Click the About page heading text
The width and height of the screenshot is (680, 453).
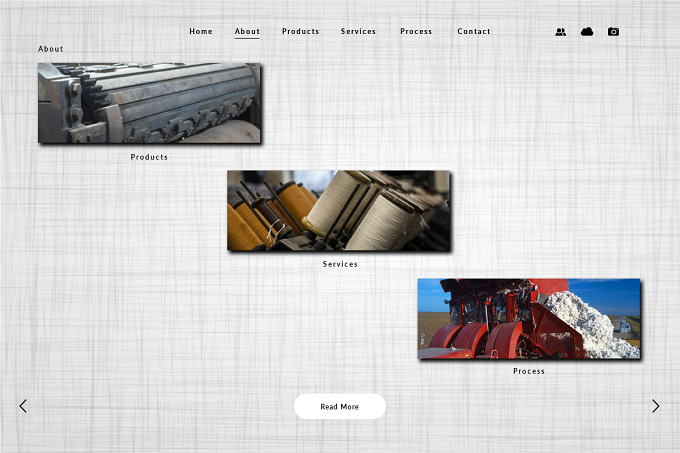pyautogui.click(x=51, y=49)
